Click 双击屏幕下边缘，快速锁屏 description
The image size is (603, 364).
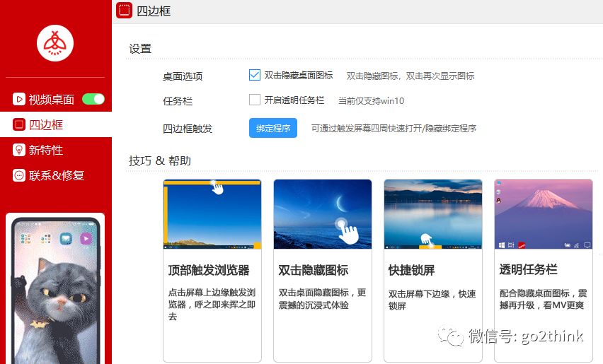(432, 300)
